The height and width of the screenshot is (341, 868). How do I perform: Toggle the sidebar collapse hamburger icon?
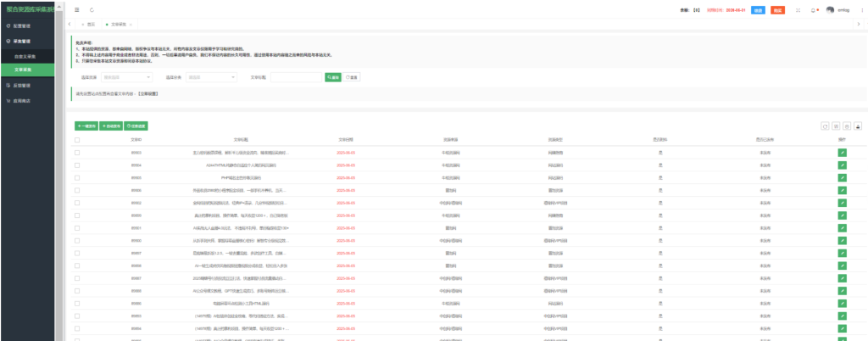(77, 9)
